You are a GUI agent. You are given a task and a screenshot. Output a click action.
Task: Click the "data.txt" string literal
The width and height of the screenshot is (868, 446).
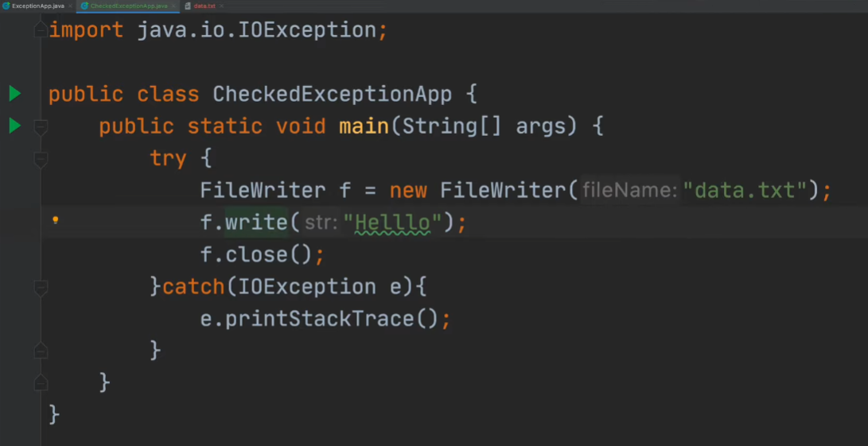pos(745,191)
